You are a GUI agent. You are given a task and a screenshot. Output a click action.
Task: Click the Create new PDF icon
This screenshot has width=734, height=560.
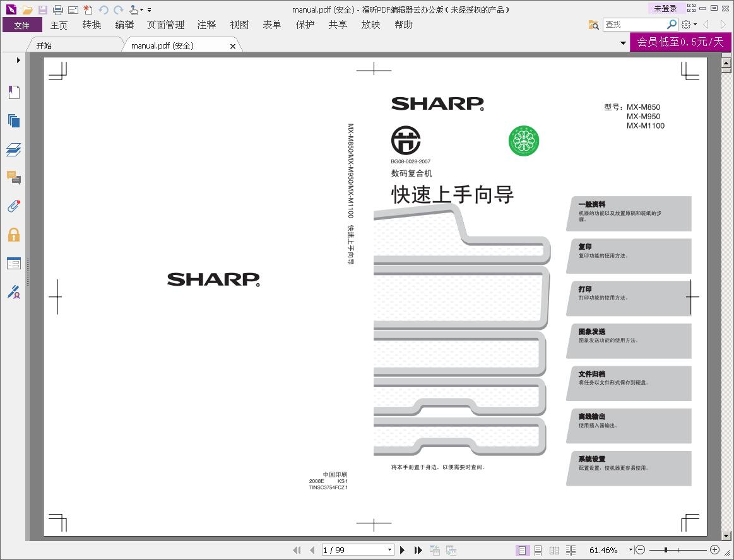click(x=88, y=9)
